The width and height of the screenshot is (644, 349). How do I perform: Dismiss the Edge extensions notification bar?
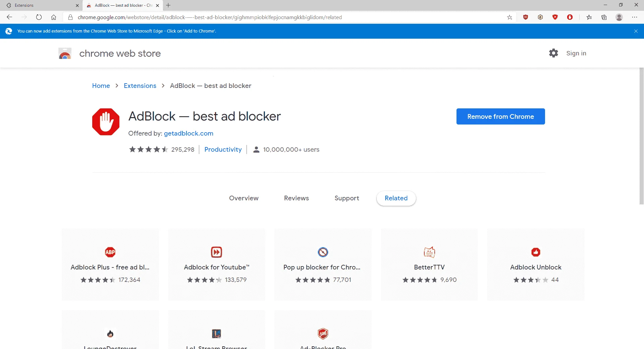[x=636, y=31]
